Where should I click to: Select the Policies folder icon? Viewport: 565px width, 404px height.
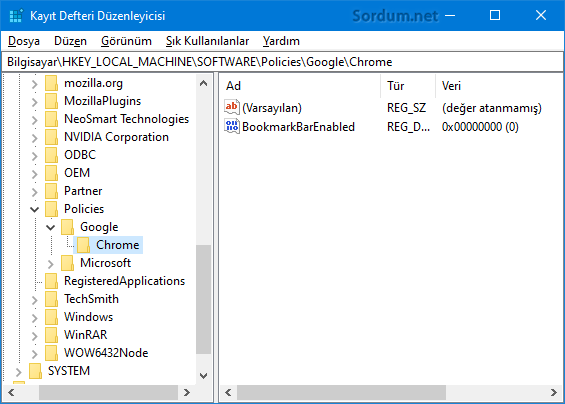tap(52, 209)
